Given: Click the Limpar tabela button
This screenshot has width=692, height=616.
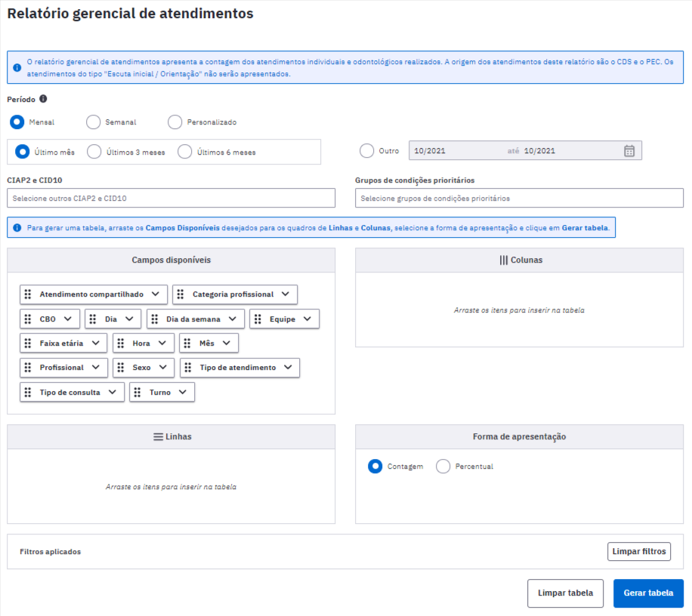Looking at the screenshot, I should pos(565,593).
